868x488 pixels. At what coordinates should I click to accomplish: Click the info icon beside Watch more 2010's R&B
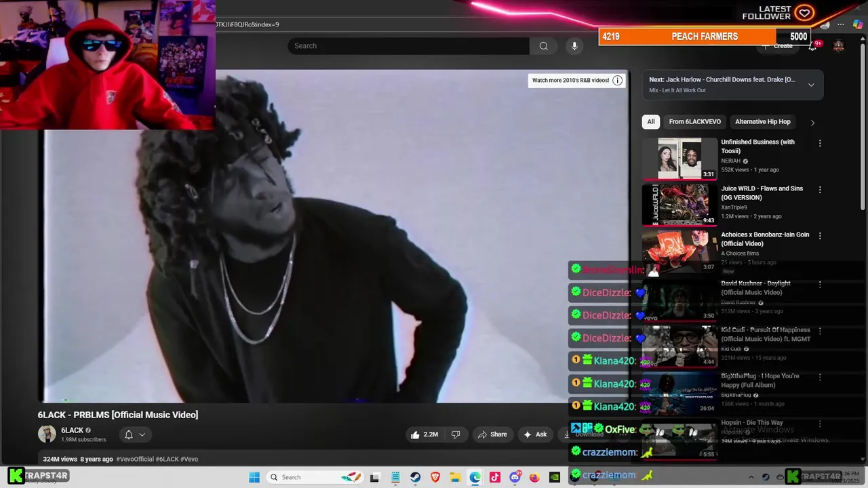click(617, 80)
